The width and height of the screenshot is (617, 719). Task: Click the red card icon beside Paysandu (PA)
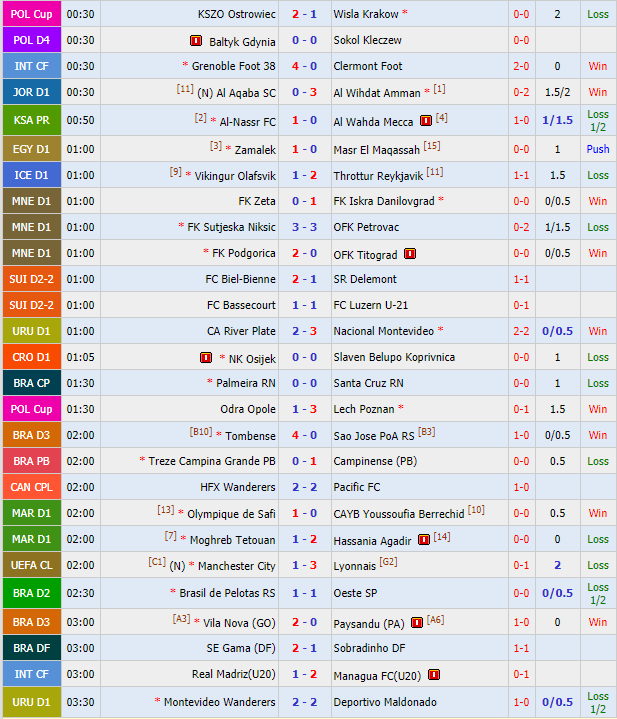point(417,623)
